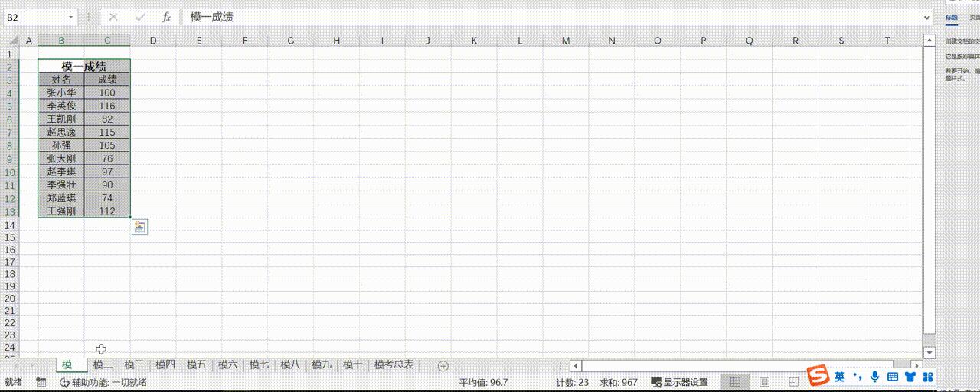Toggle Sogou English/Chinese mode indicator
The image size is (980, 392).
tap(840, 377)
